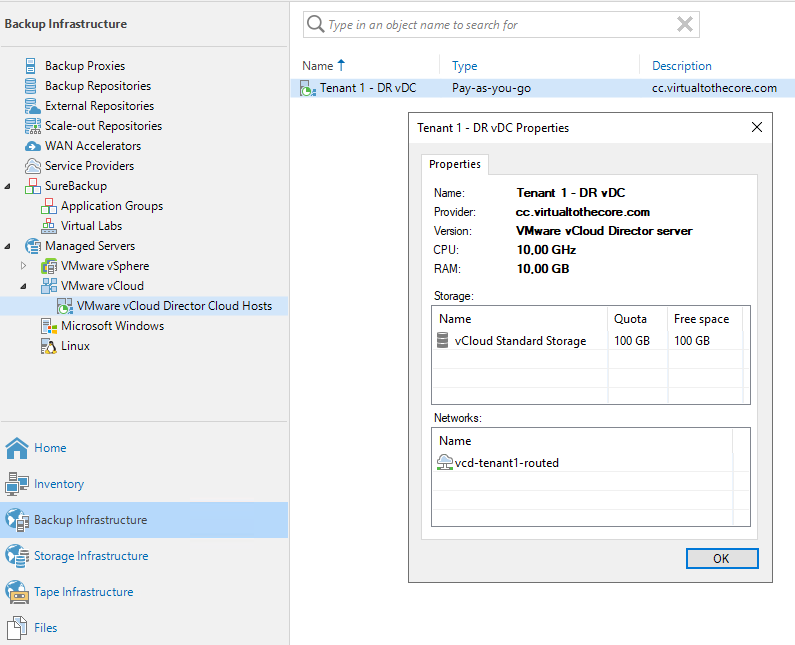Screen dimensions: 795x645
Task: Click the storage Quota column header
Action: (630, 319)
